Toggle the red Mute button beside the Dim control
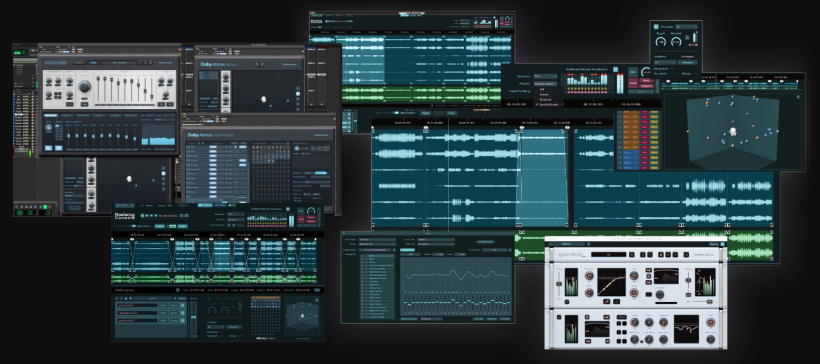 click(x=633, y=83)
